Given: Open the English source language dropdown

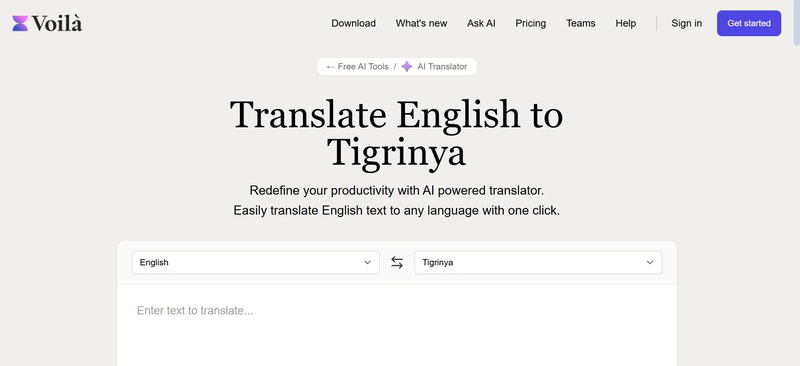Looking at the screenshot, I should 256,262.
